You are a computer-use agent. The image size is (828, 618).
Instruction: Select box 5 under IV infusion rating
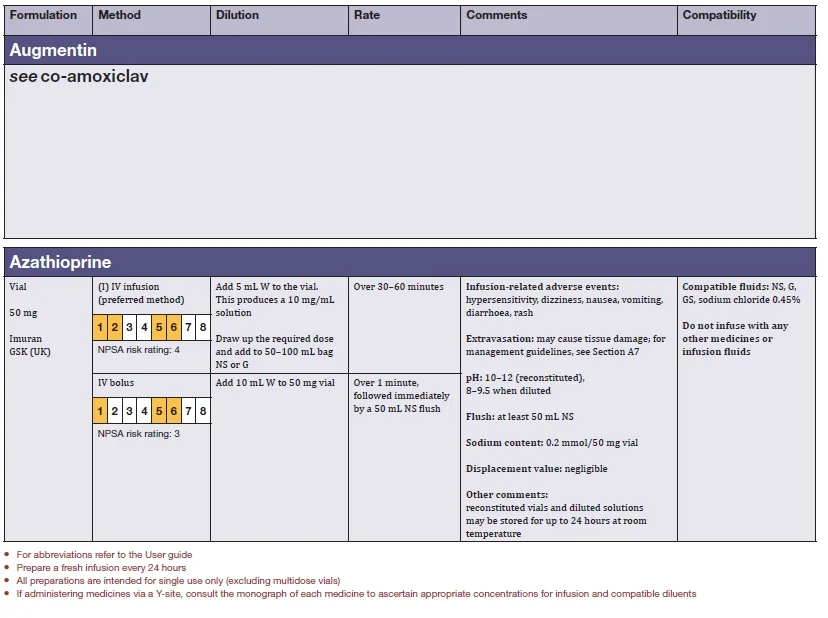tap(159, 327)
